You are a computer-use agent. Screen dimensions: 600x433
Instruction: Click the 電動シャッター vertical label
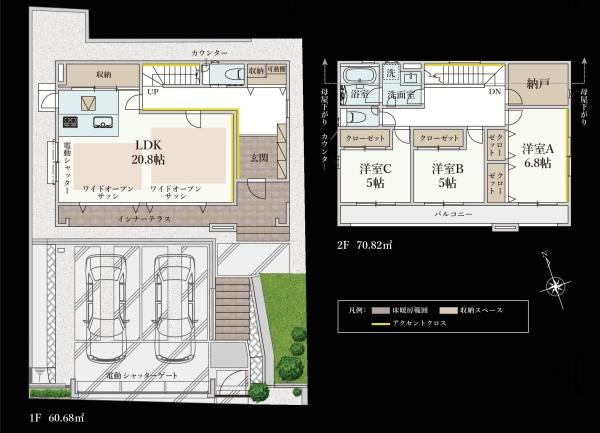click(x=67, y=168)
